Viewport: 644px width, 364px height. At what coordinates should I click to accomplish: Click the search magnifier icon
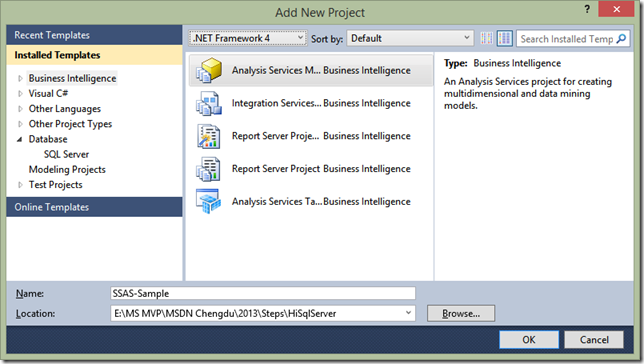621,39
